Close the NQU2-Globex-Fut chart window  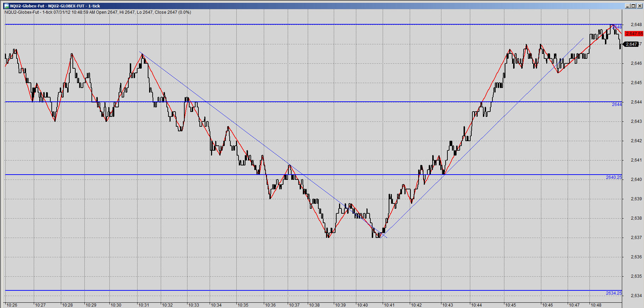(x=639, y=6)
